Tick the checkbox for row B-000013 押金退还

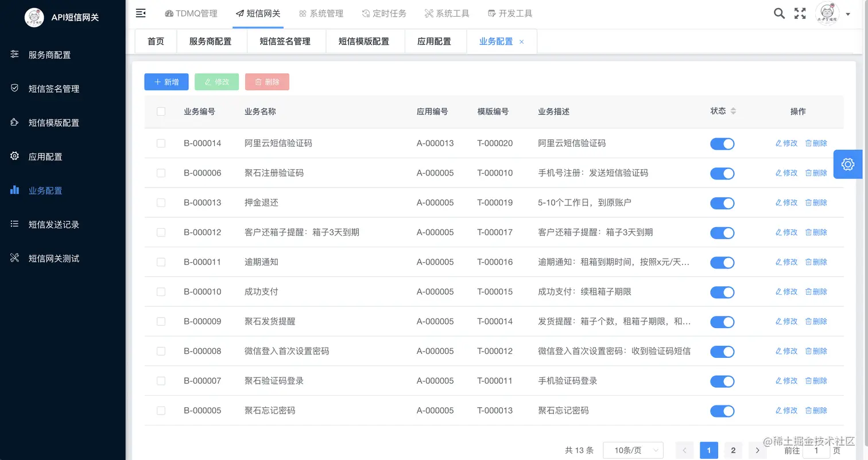coord(161,202)
